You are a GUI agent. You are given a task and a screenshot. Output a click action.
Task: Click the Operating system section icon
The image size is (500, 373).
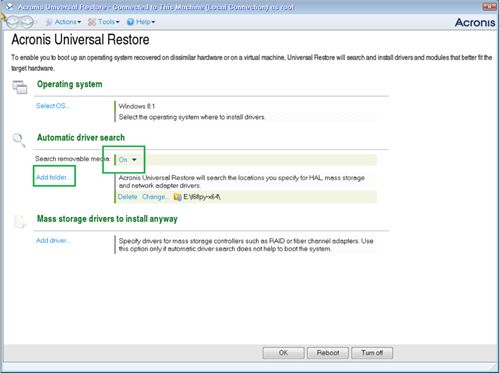coord(20,87)
